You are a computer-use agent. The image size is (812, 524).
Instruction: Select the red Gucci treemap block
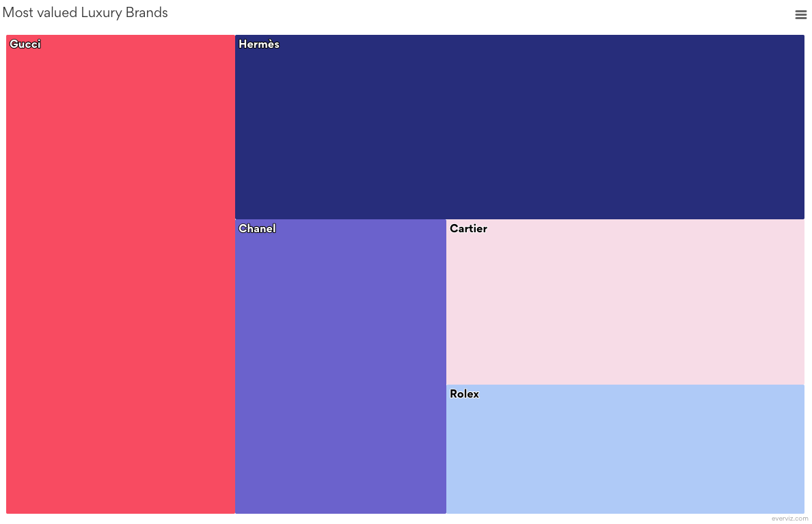(120, 274)
